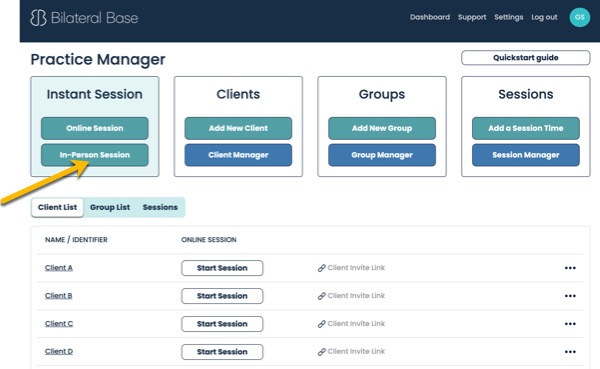Image resolution: width=600 pixels, height=369 pixels.
Task: Select the Client List tab
Action: (57, 207)
